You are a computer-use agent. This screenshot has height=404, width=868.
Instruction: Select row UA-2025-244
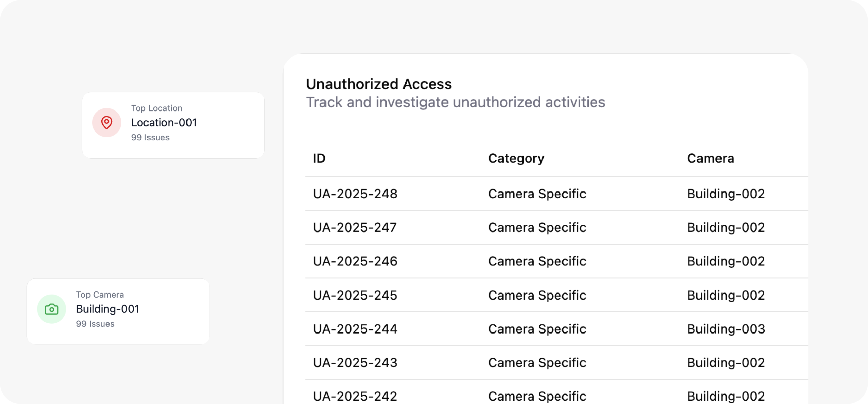pos(355,329)
